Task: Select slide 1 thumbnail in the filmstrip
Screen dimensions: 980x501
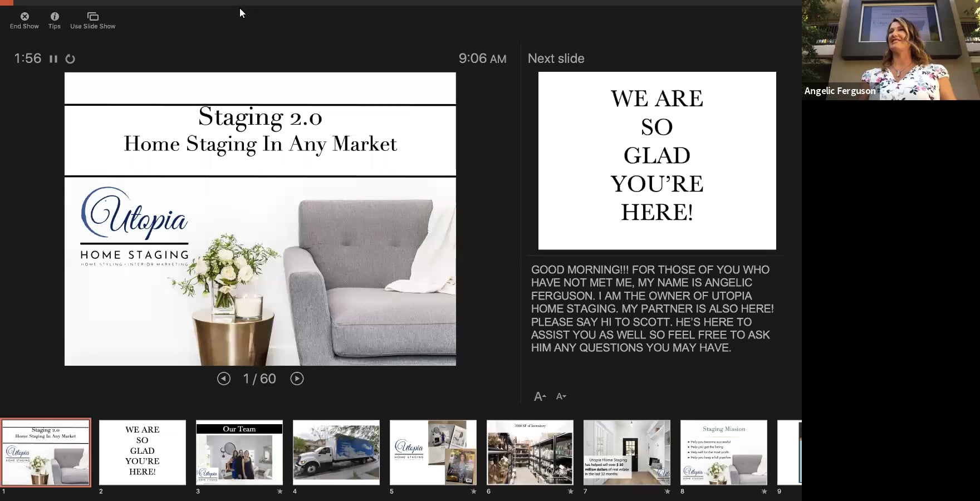Action: pos(46,453)
